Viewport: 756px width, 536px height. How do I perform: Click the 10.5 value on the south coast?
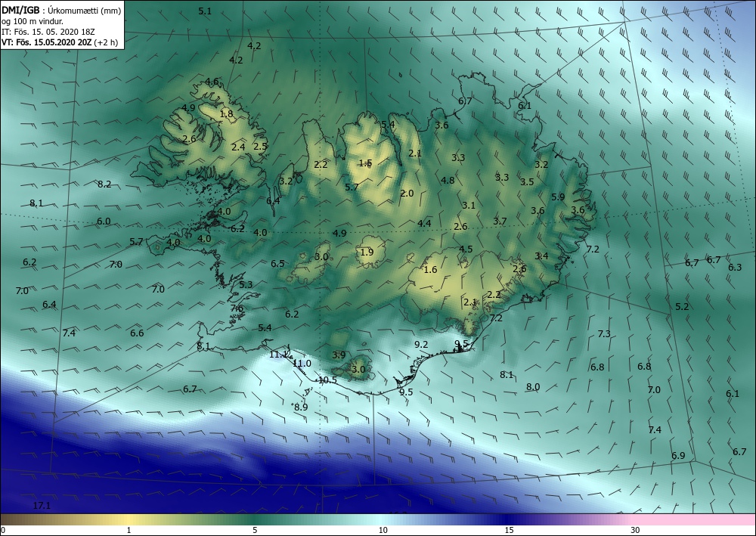[327, 380]
